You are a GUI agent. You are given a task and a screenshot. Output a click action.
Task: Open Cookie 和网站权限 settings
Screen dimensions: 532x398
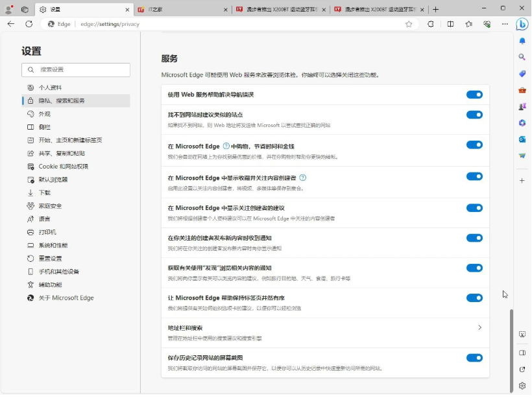click(x=76, y=167)
